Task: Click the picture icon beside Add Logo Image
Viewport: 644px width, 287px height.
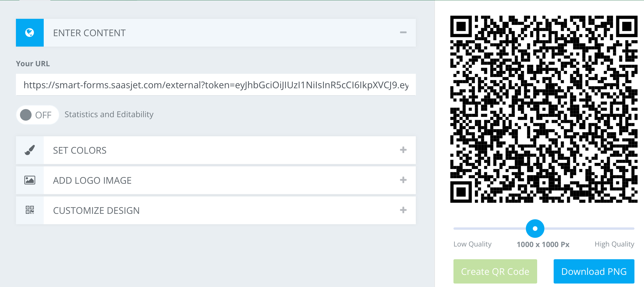Action: pyautogui.click(x=30, y=180)
